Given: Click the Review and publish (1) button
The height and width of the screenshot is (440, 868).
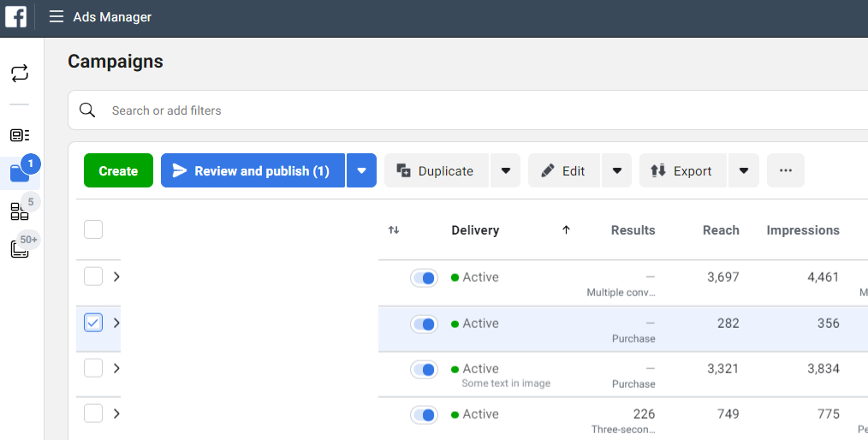Looking at the screenshot, I should [253, 171].
